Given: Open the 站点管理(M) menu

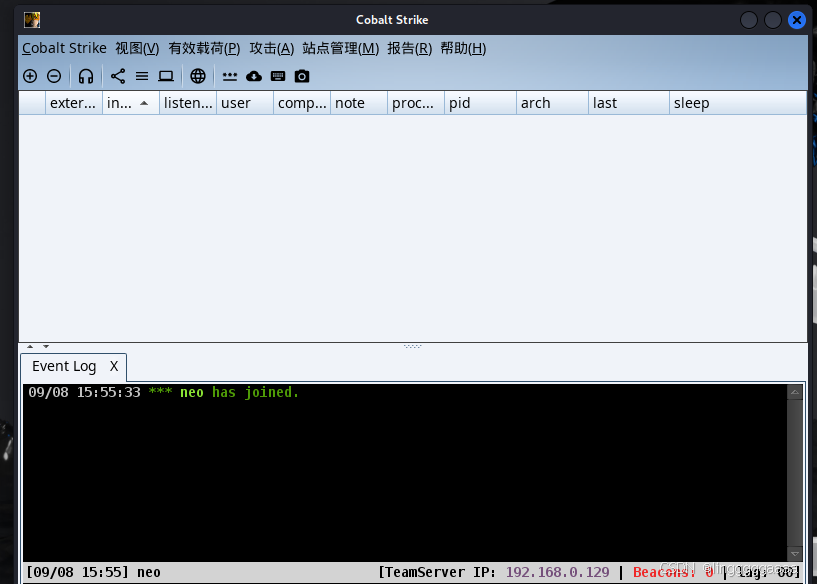Looking at the screenshot, I should [341, 48].
